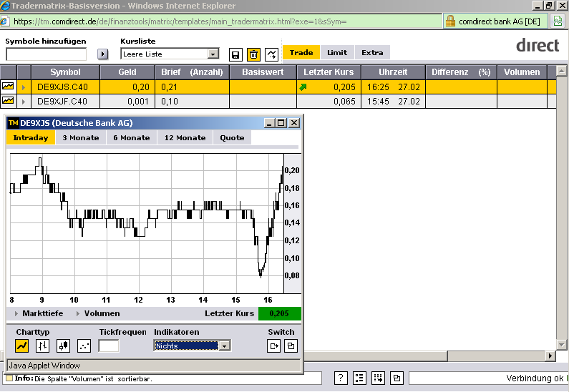Viewport: 569px width, 392px height.
Task: Save the current Kursliste
Action: coord(235,55)
